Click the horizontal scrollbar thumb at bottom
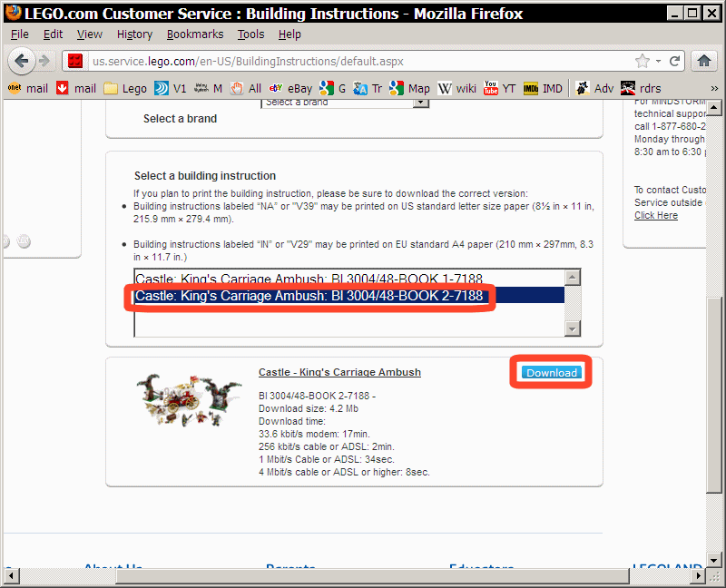 tap(372, 576)
